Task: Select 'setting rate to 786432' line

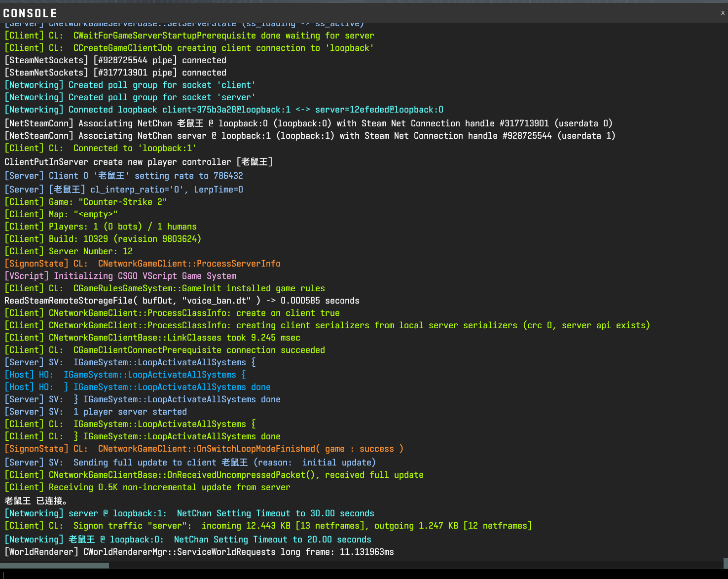Action: [124, 176]
